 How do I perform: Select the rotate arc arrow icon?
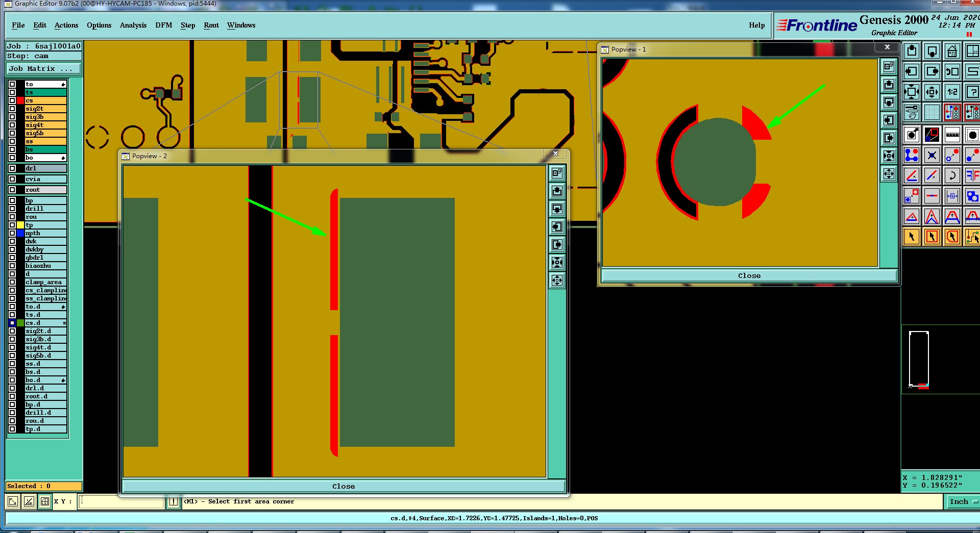click(952, 175)
